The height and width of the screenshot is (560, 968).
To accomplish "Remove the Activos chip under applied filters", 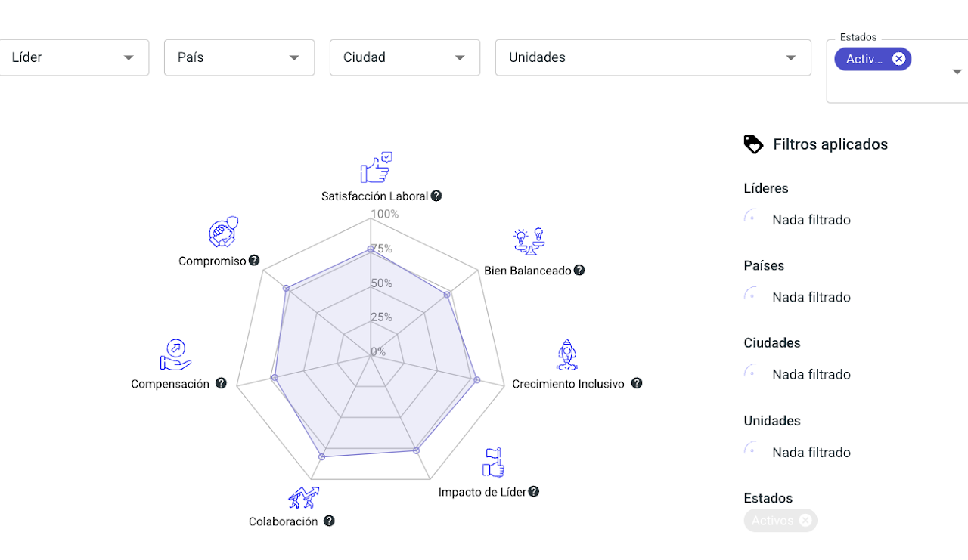I will coord(805,520).
